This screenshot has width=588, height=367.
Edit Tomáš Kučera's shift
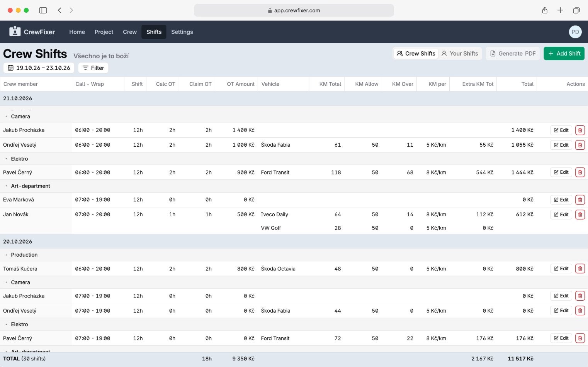(561, 269)
